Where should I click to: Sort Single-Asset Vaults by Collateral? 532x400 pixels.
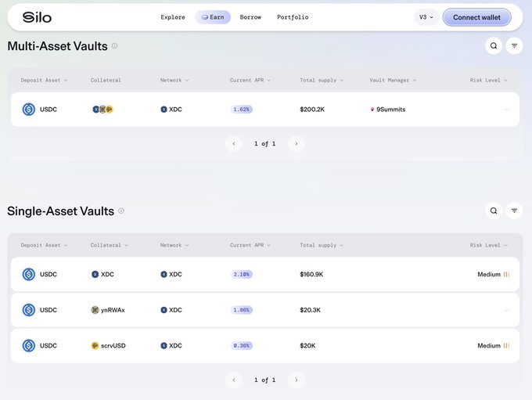pos(110,245)
